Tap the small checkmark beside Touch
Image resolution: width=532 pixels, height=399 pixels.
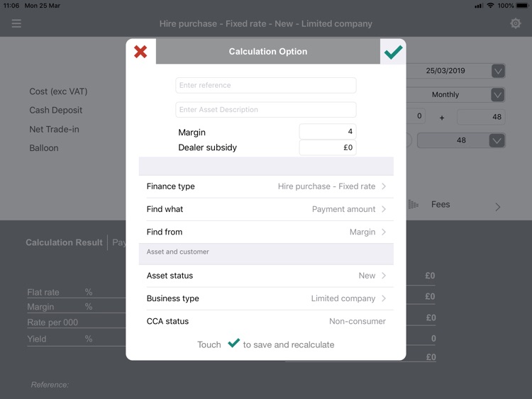coord(233,344)
